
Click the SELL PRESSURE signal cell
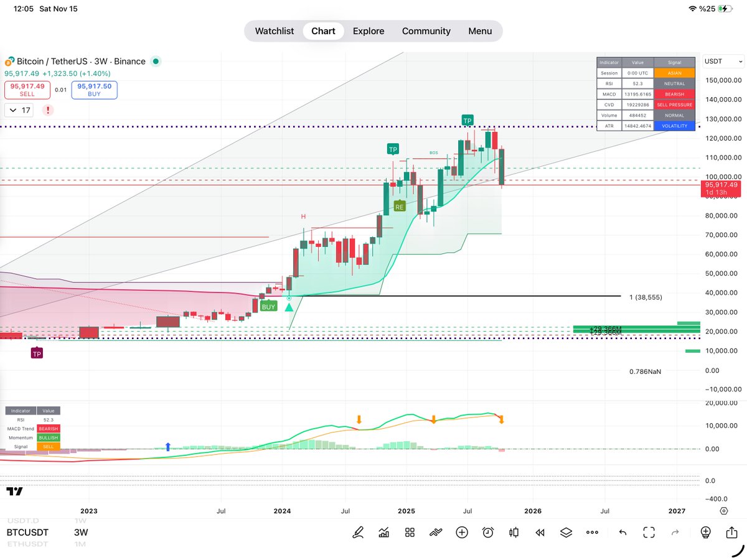pyautogui.click(x=674, y=105)
